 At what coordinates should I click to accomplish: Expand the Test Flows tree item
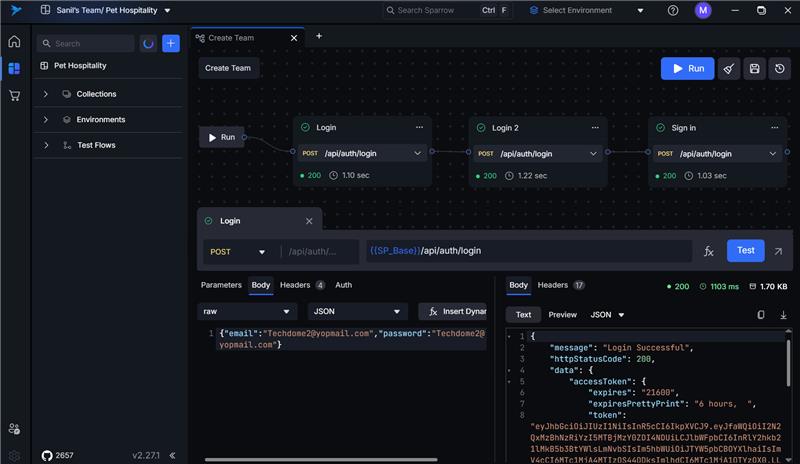point(45,145)
